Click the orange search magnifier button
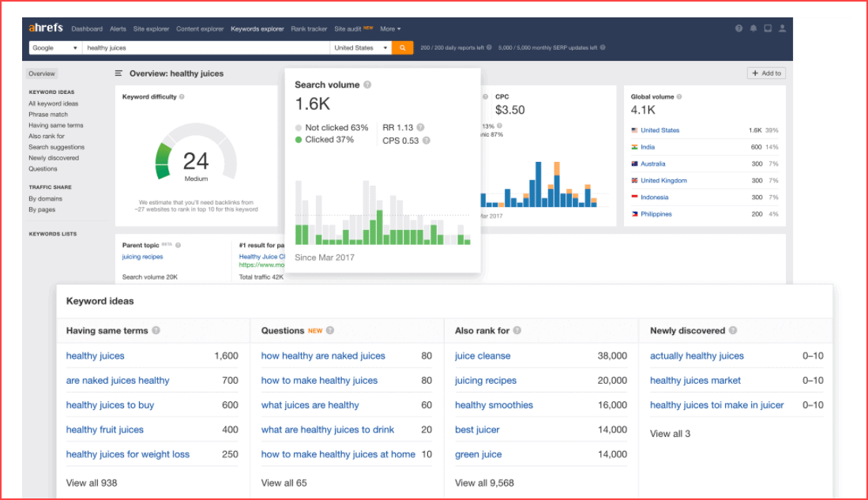Image resolution: width=868 pixels, height=500 pixels. pyautogui.click(x=403, y=48)
